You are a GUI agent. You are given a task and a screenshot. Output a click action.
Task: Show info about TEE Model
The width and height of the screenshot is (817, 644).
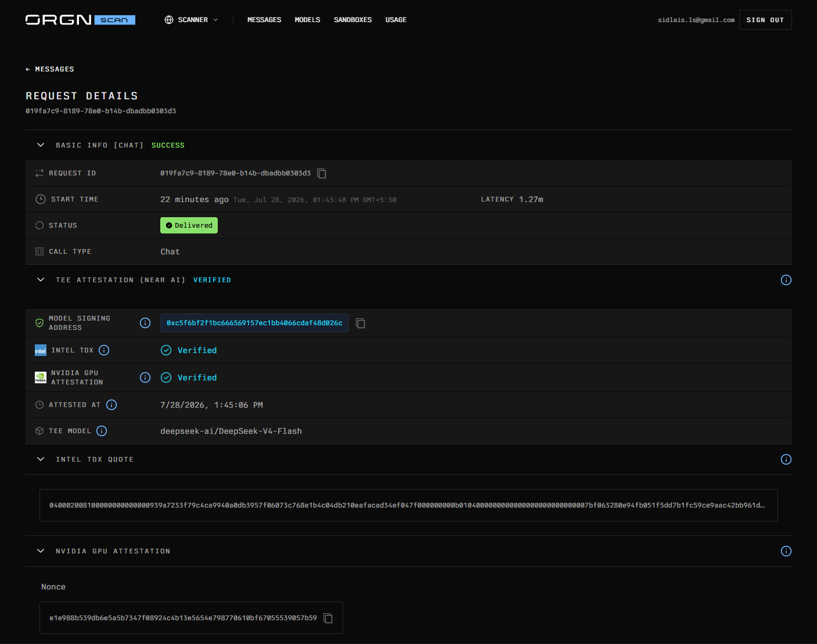[x=102, y=431]
